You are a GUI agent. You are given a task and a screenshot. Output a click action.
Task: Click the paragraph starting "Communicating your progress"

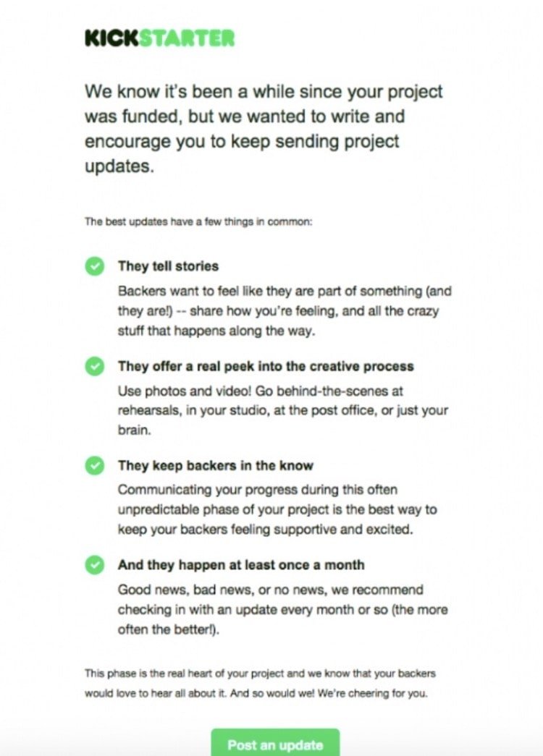pyautogui.click(x=277, y=509)
